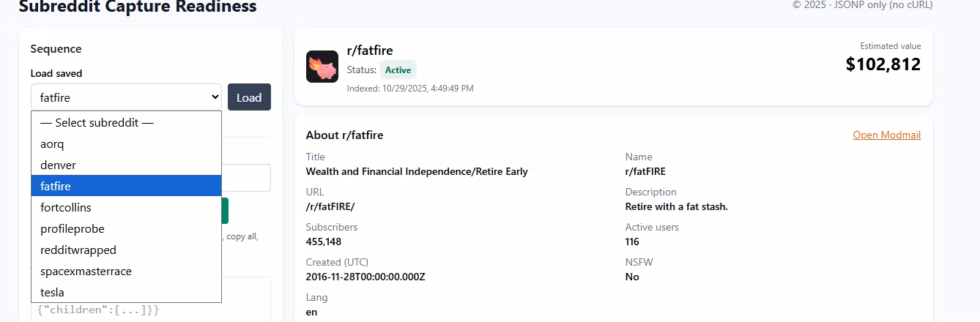Viewport: 980px width, 322px height.
Task: Click the green Active status badge
Action: coord(398,70)
